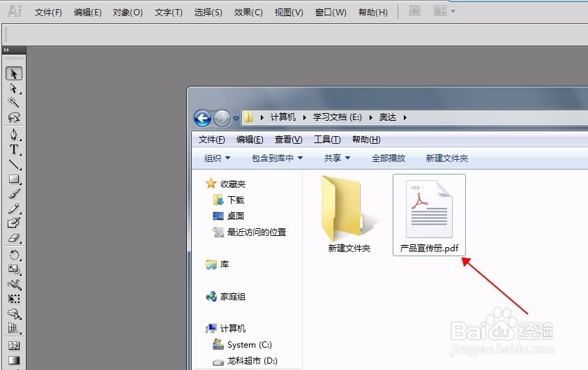Open Adobe Bridge via Br icon
Viewport: 588px width, 370px height.
tap(415, 11)
